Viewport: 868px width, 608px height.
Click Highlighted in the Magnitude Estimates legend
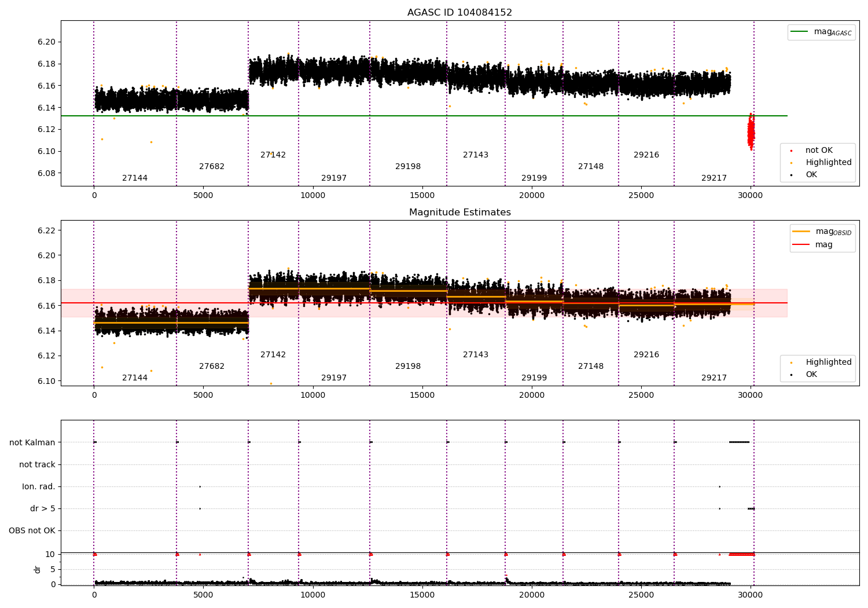click(x=820, y=362)
